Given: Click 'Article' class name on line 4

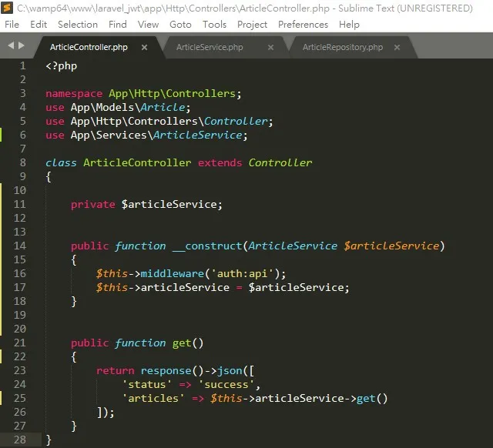Looking at the screenshot, I should [x=163, y=108].
